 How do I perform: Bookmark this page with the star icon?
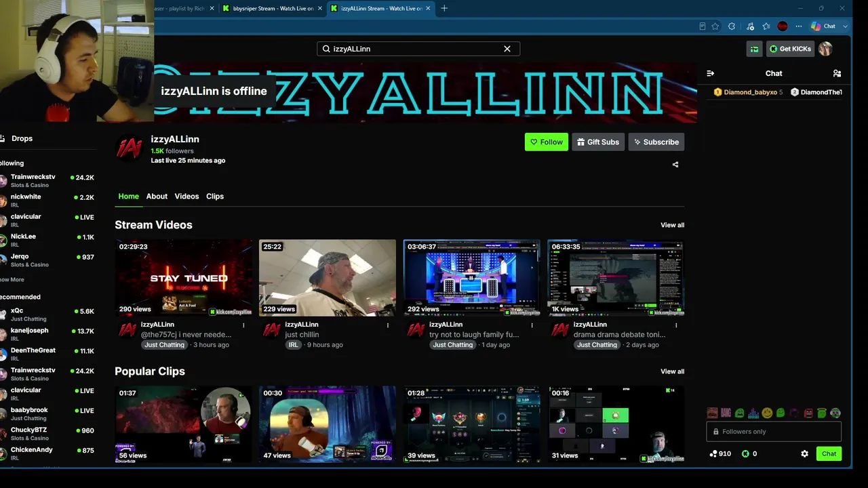pyautogui.click(x=715, y=26)
